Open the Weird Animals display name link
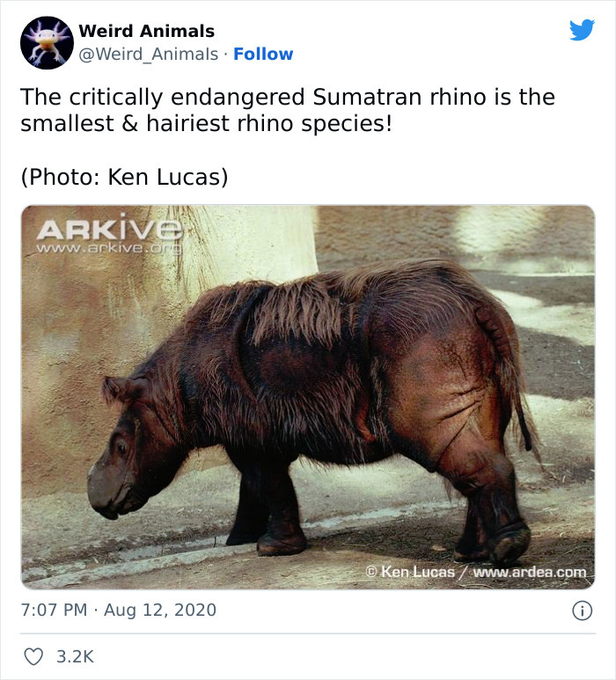The height and width of the screenshot is (680, 616). point(146,32)
